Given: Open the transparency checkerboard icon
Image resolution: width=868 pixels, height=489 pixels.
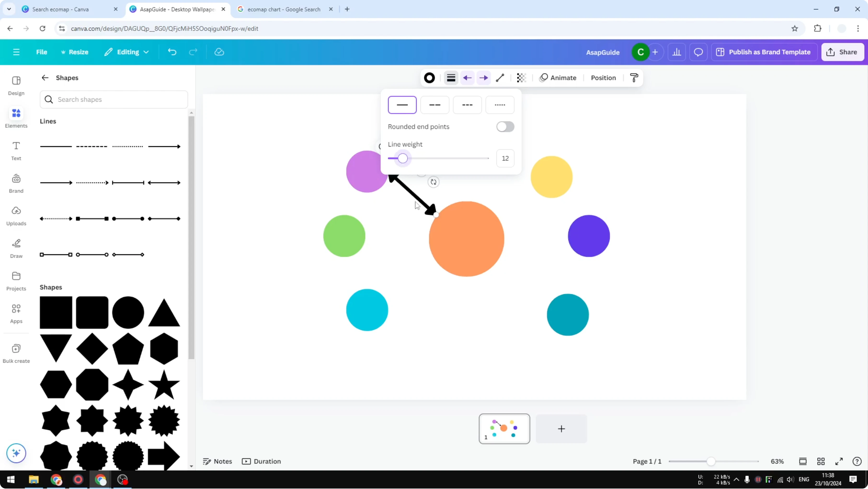Looking at the screenshot, I should pos(521,78).
